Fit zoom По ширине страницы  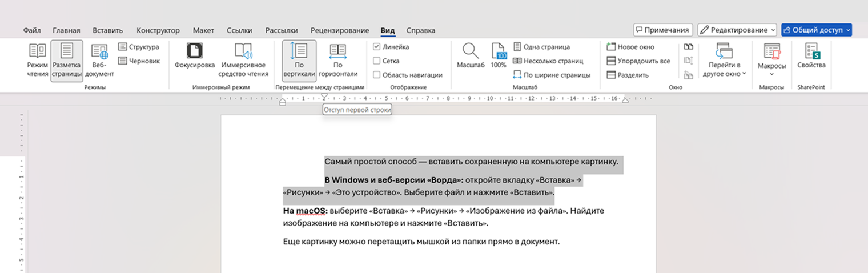551,75
